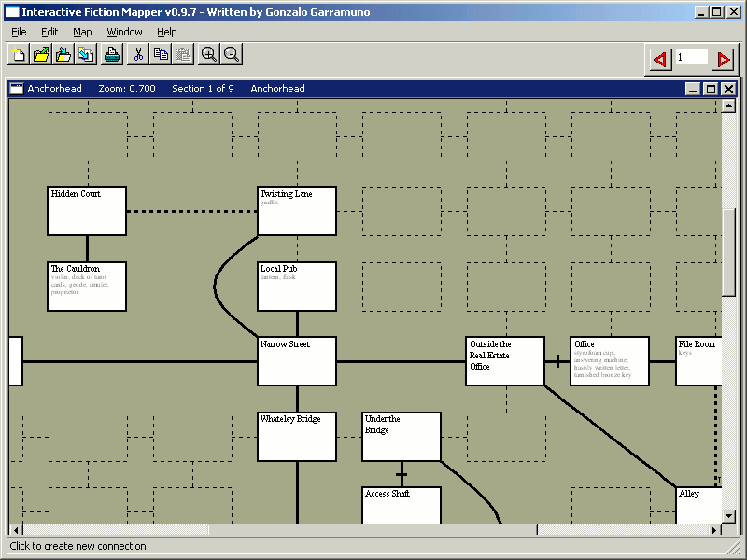
Task: Save the map with the third toolbar icon
Action: pyautogui.click(x=63, y=54)
